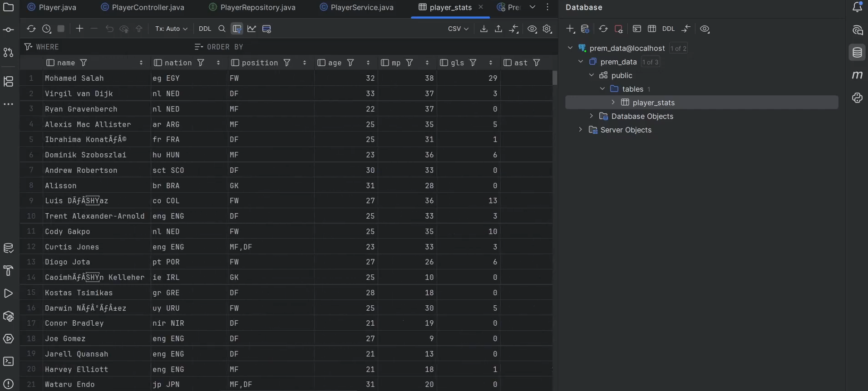Switch to the PlayerService.java tab
The image size is (868, 391).
click(361, 8)
